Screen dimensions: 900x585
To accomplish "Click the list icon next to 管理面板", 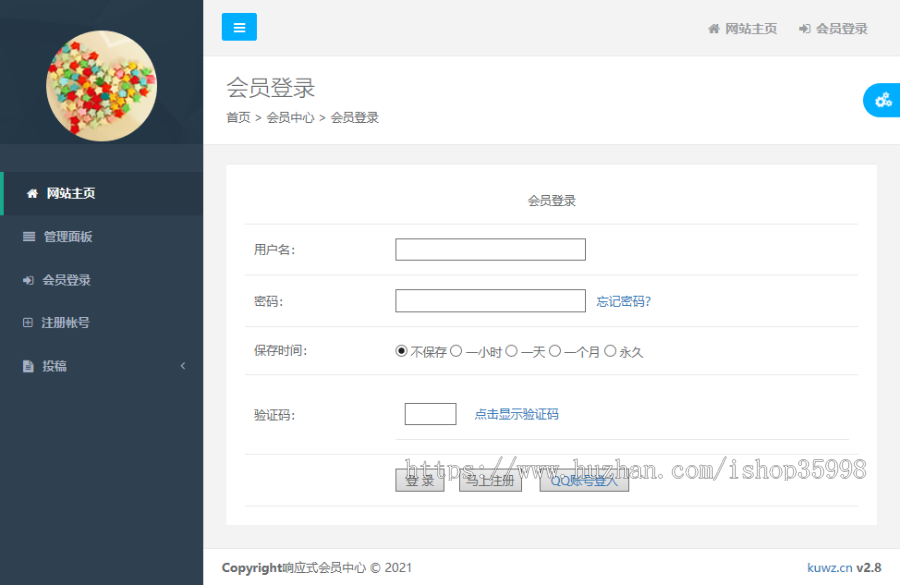I will pyautogui.click(x=28, y=237).
